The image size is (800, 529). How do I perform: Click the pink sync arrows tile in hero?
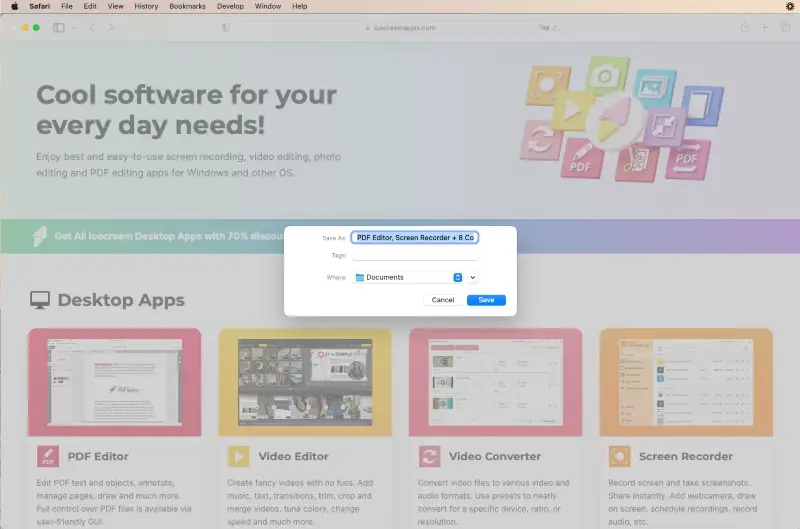coord(541,140)
